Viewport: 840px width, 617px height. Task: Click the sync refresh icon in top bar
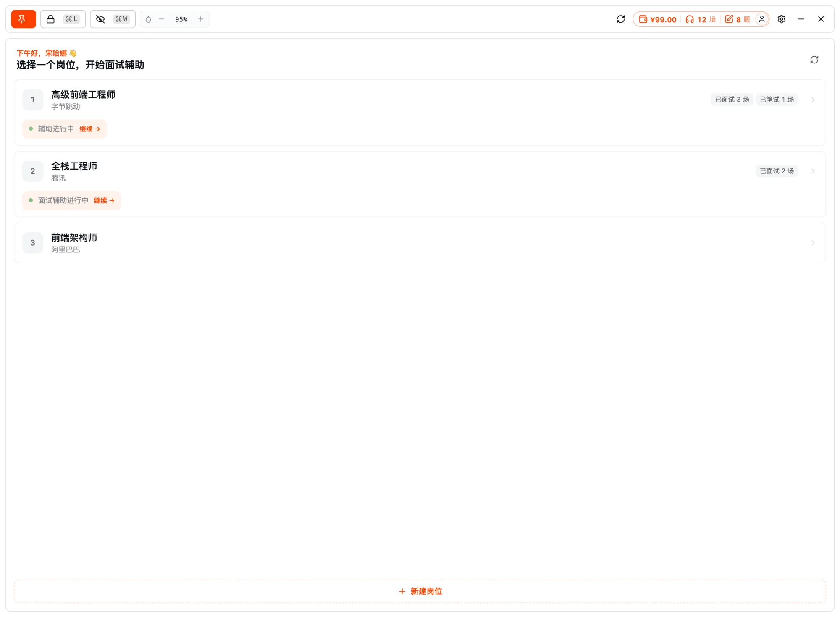pos(621,19)
